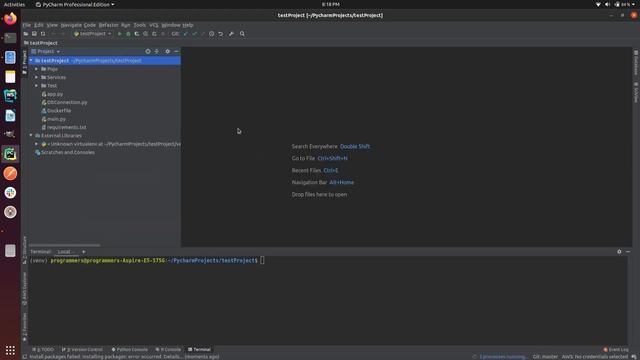The height and width of the screenshot is (360, 640).
Task: Click the Synchronize refresh toolbar icon
Action: [x=43, y=34]
